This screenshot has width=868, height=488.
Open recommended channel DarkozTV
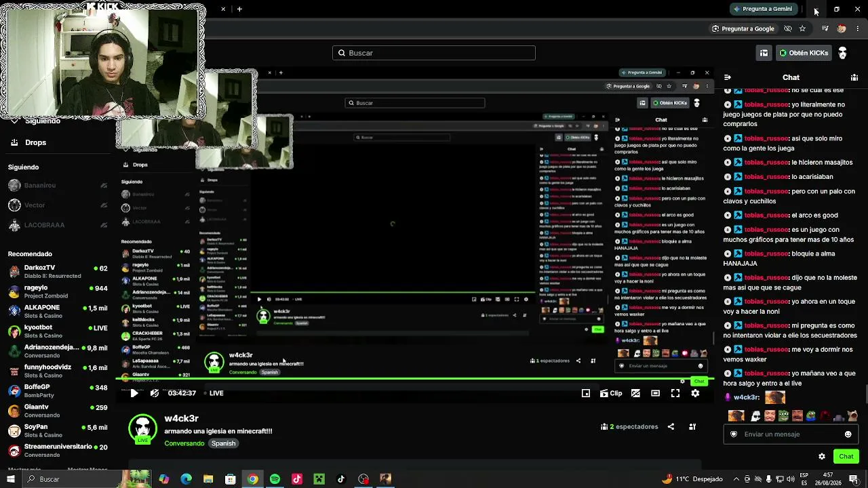pyautogui.click(x=57, y=272)
